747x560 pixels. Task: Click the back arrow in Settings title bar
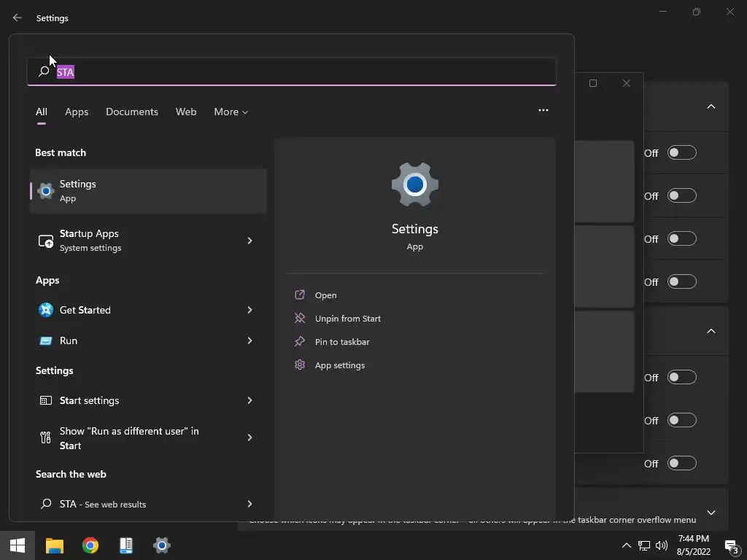[x=18, y=17]
